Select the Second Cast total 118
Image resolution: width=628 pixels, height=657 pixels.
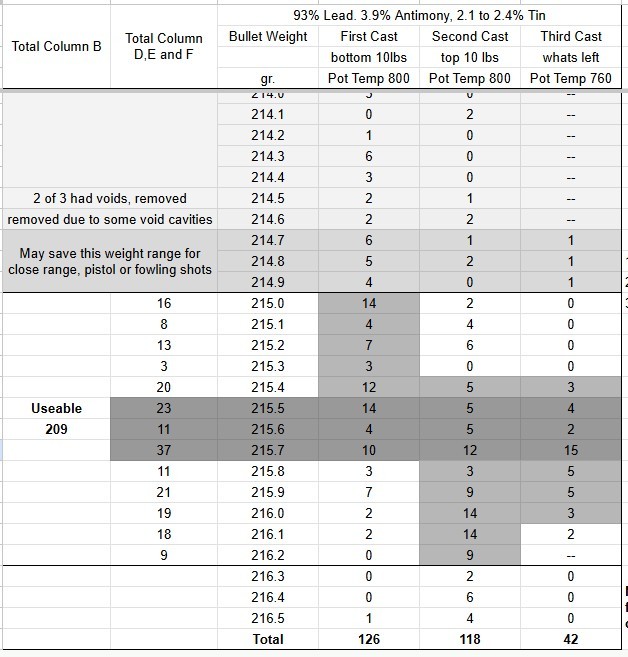coord(470,639)
